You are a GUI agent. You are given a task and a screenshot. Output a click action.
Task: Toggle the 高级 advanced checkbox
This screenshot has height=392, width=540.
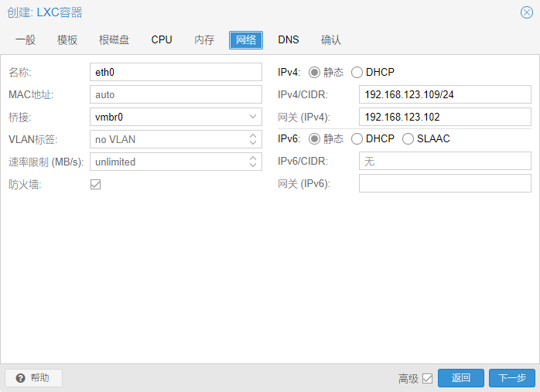427,379
